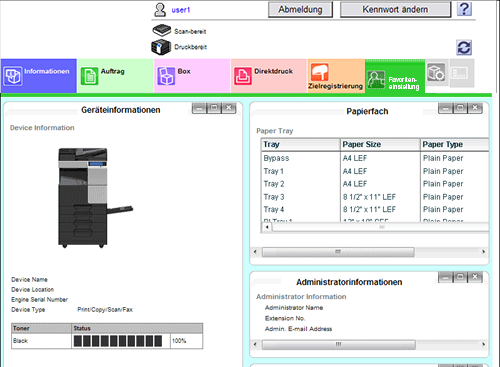Minimize the Geräteinformationen panel
500x367 pixels.
199,108
